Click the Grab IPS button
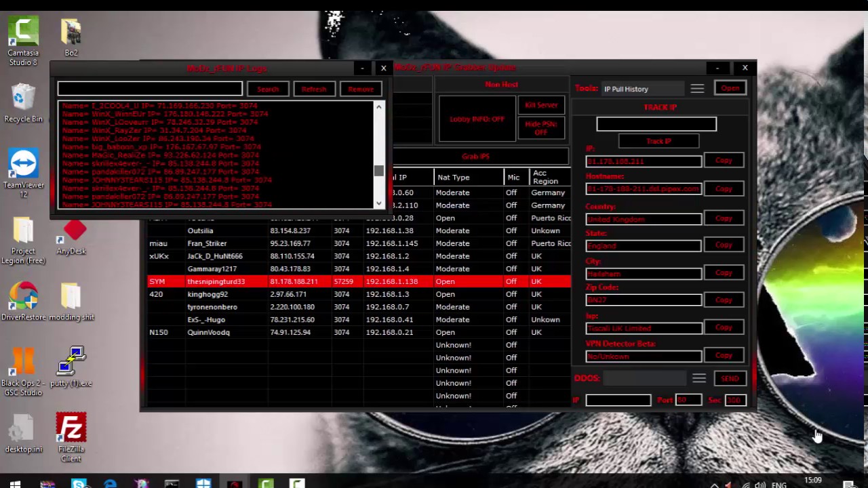 tap(475, 157)
